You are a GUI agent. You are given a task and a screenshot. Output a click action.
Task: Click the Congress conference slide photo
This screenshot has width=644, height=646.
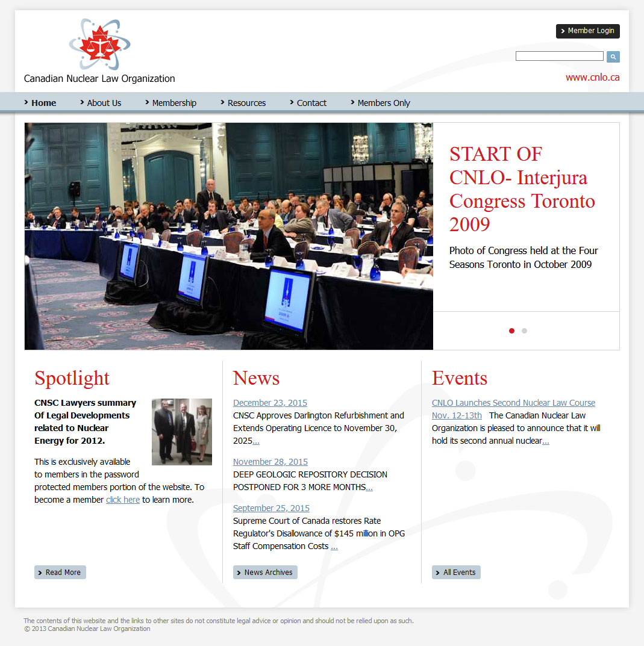point(229,236)
